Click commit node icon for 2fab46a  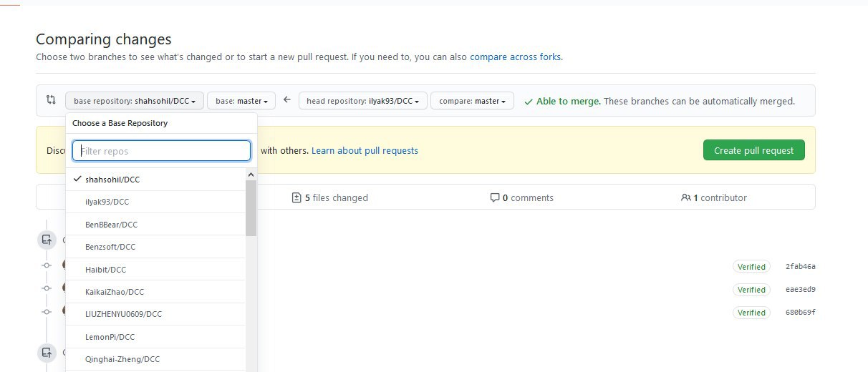click(x=47, y=265)
